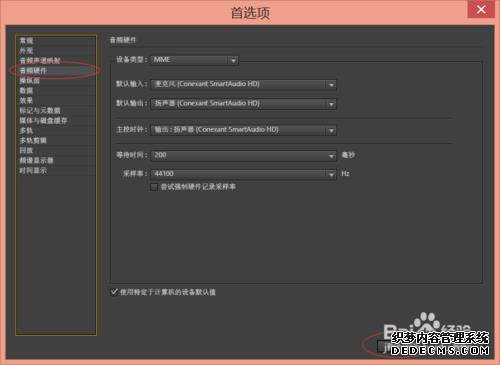Select 操纵面 category in sidebar
This screenshot has height=365, width=500.
click(30, 81)
